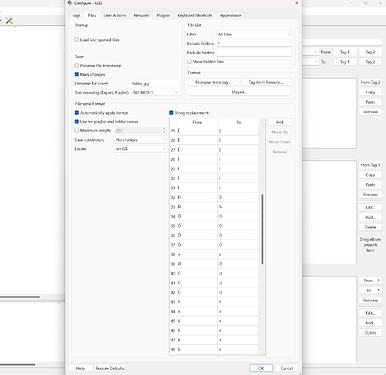
Task: Click the Tag from filename... button
Action: pyautogui.click(x=266, y=82)
